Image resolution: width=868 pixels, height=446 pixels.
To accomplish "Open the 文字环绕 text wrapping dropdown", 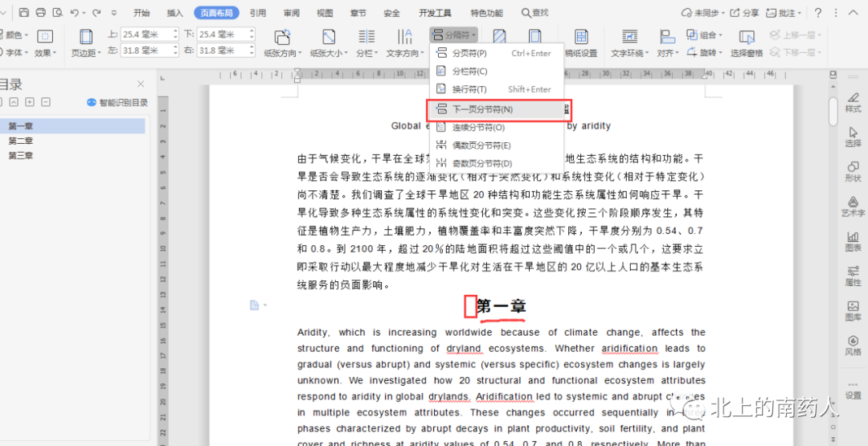I will coord(629,53).
